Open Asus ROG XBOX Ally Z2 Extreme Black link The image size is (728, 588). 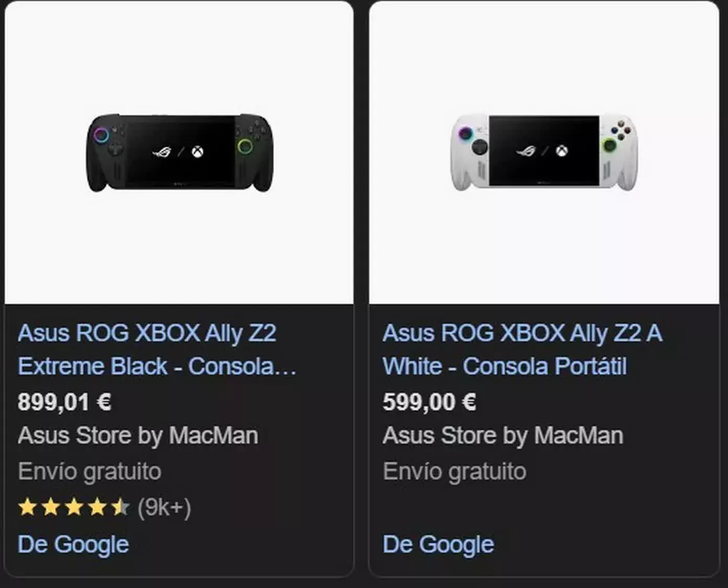point(157,350)
